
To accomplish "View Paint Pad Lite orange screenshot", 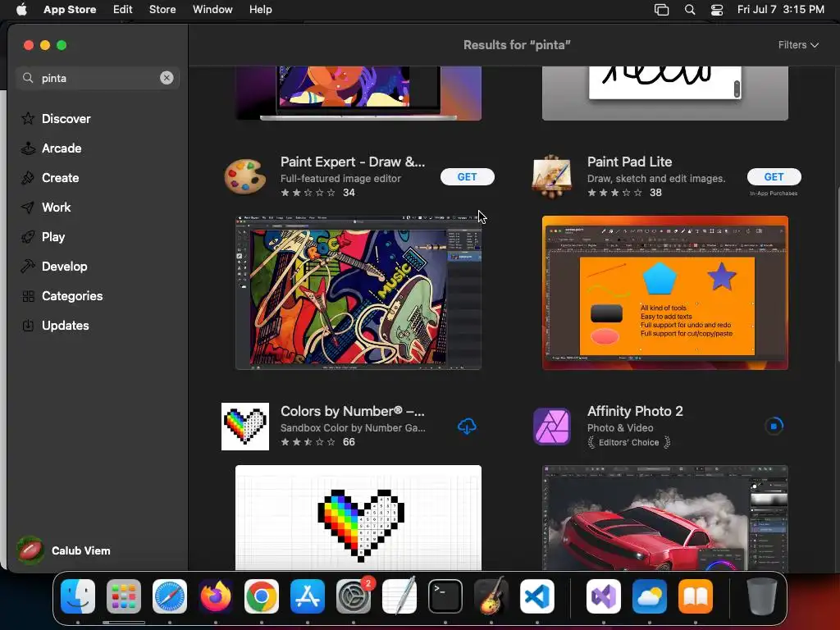I will pyautogui.click(x=664, y=293).
